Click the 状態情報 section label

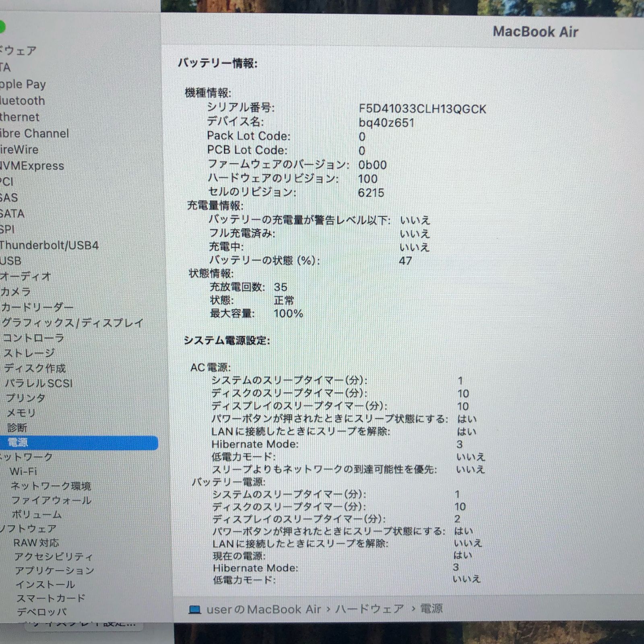(211, 274)
